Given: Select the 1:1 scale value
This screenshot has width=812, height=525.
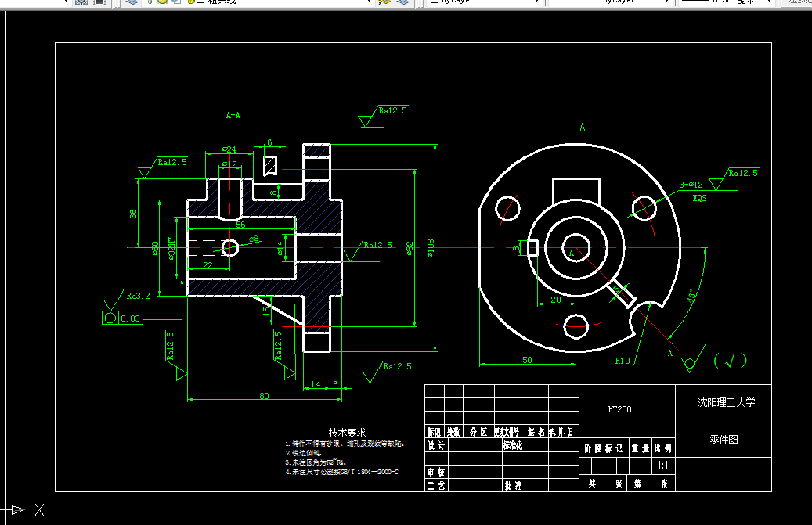Looking at the screenshot, I should [x=663, y=465].
